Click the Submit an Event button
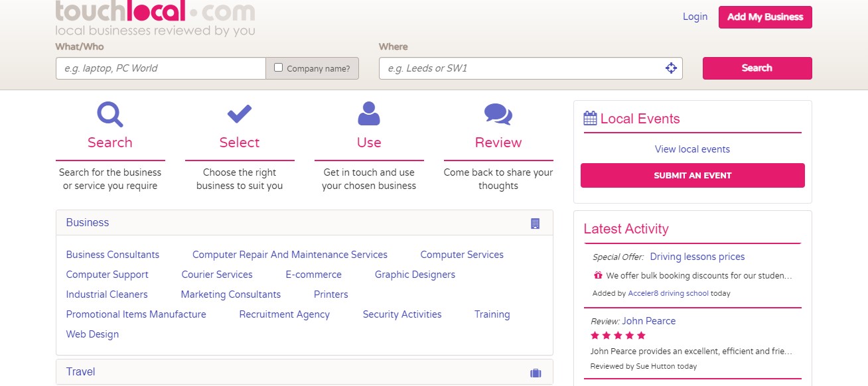 (692, 176)
